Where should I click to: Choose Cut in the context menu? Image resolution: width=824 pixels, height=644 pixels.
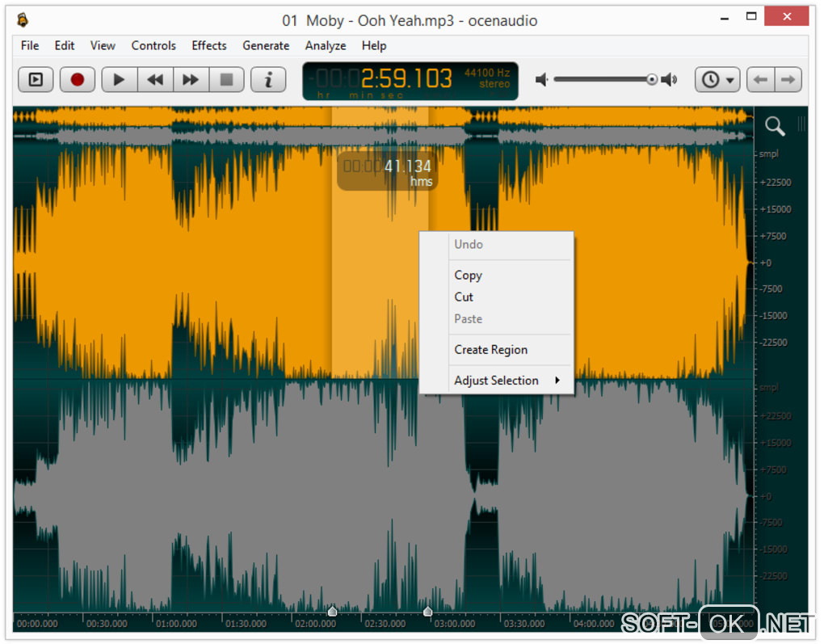point(497,297)
